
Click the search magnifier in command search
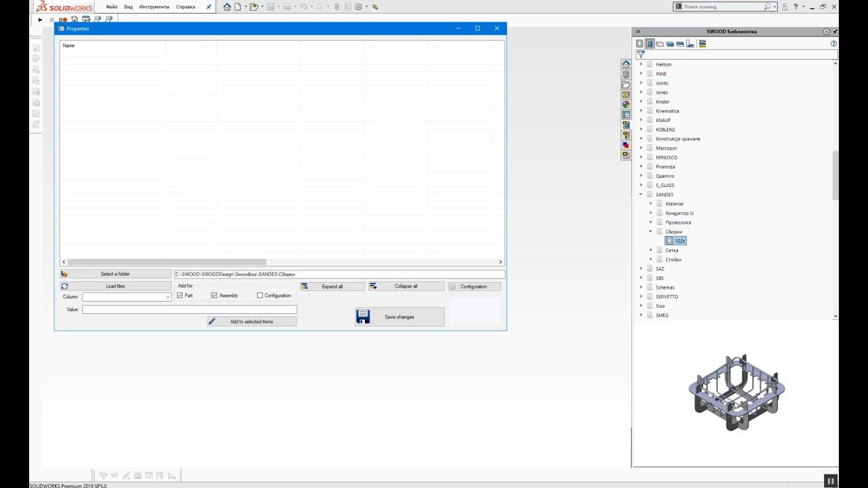pos(768,7)
